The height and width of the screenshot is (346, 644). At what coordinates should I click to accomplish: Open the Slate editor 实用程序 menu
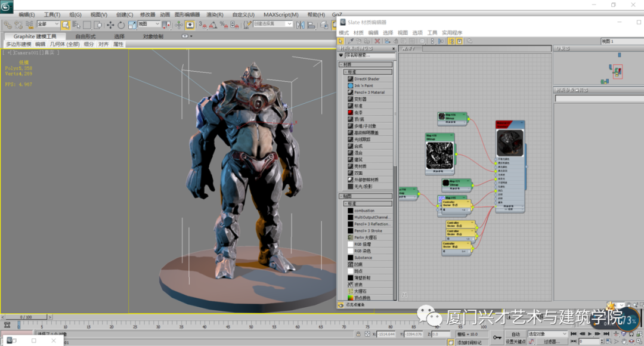[x=452, y=32]
